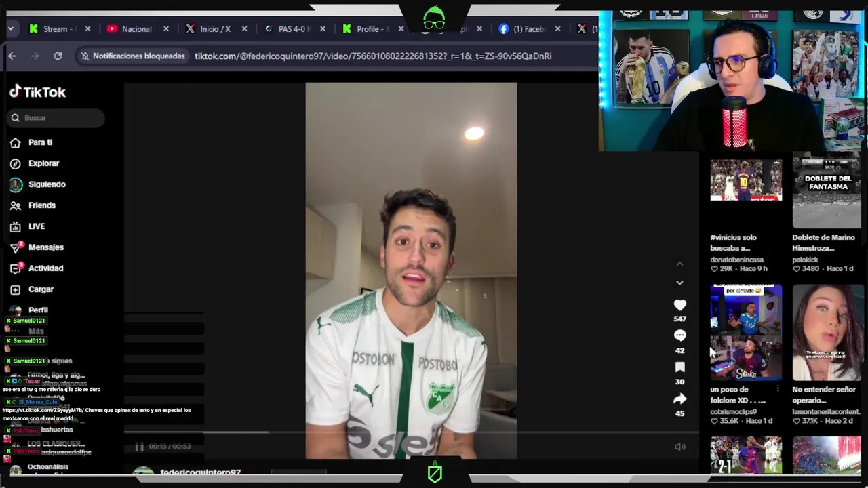
Task: Close the Stream tab
Action: pyautogui.click(x=87, y=29)
